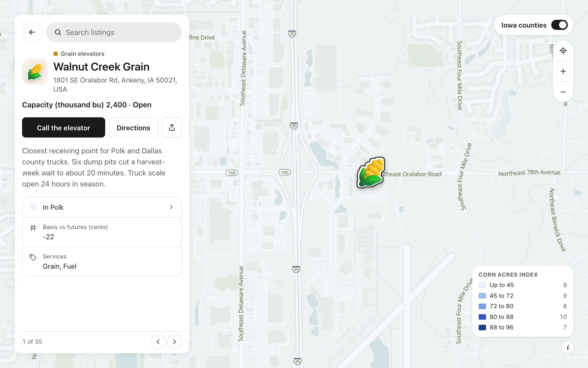
Task: Click the Walnut Creek Grain title
Action: [101, 67]
